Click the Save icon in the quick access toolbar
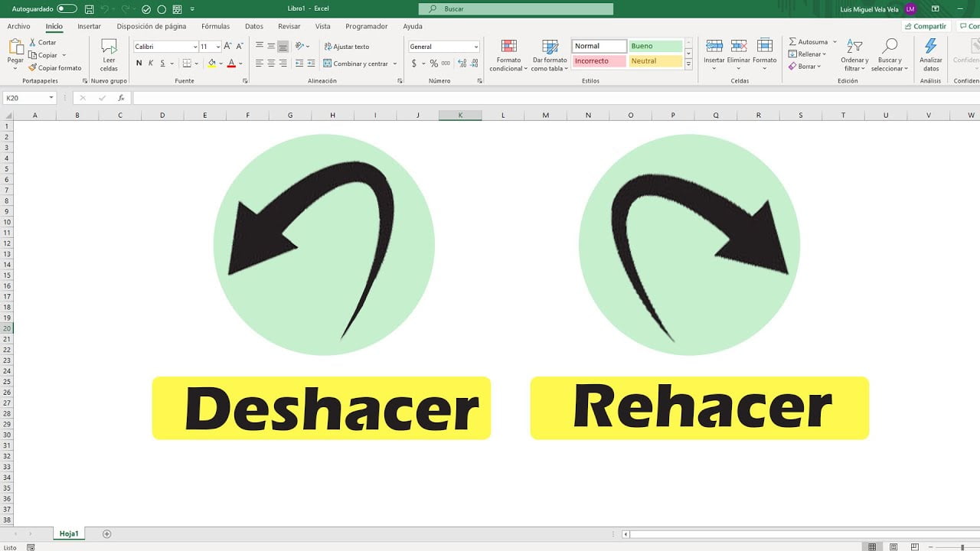The image size is (980, 551). pos(90,9)
